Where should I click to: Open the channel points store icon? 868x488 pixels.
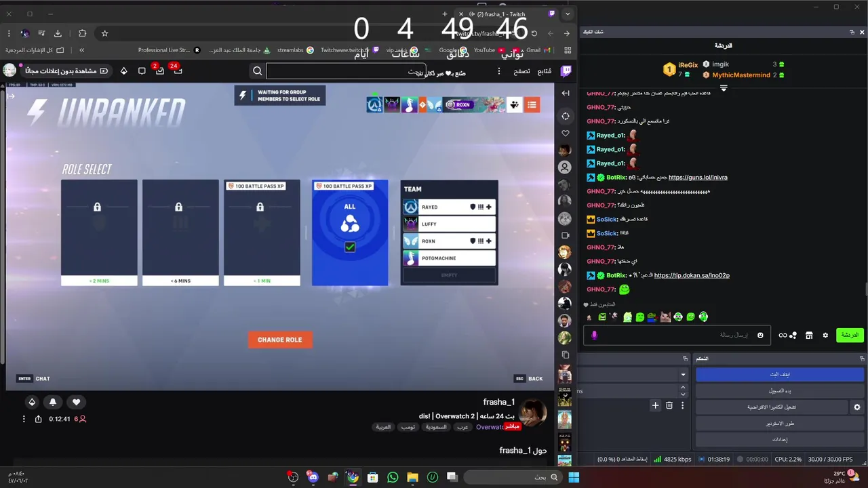[x=809, y=335]
